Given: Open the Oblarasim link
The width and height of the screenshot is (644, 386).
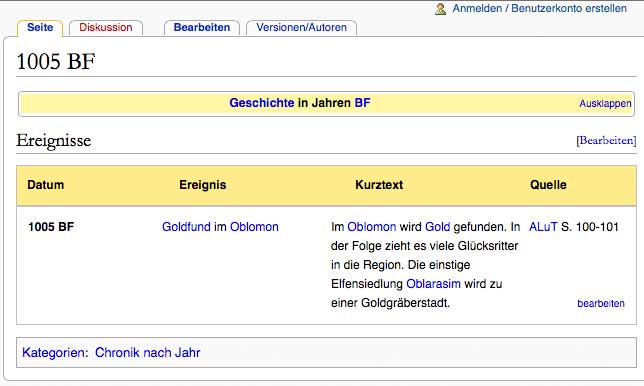Looking at the screenshot, I should point(433,284).
